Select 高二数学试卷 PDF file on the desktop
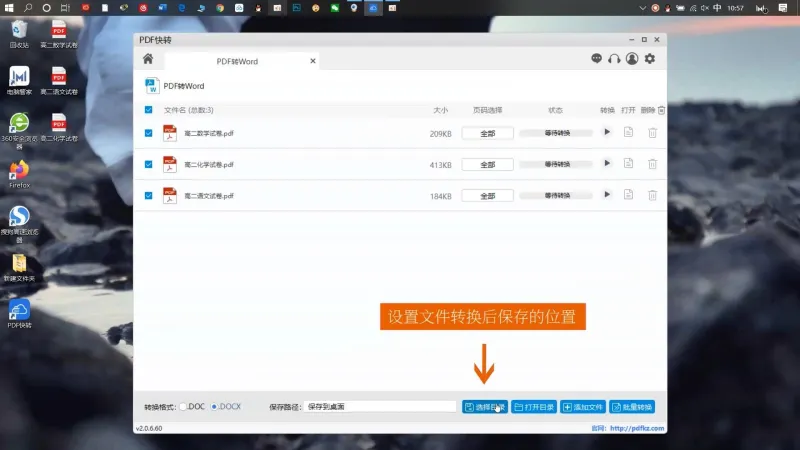 click(x=59, y=34)
